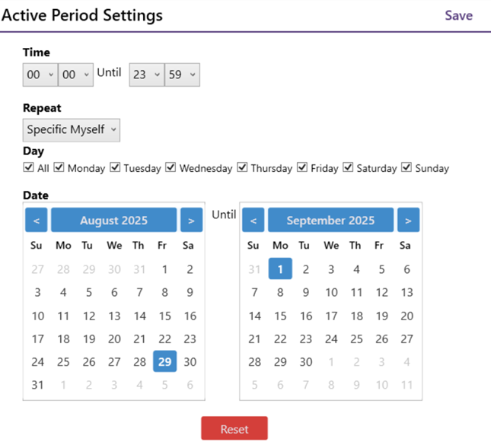Untick the Sunday checkbox
The height and width of the screenshot is (448, 491).
407,167
